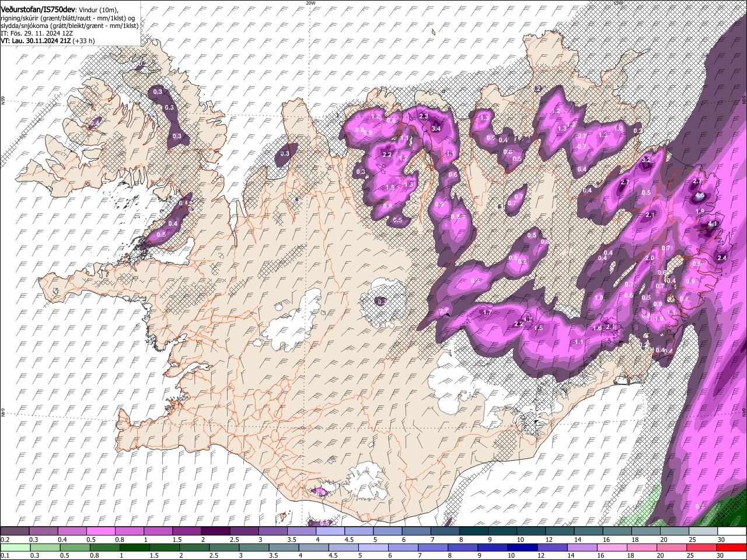Image resolution: width=747 pixels, height=560 pixels.
Task: Click the 3.2 precipitation value on the map
Action: pos(645,160)
